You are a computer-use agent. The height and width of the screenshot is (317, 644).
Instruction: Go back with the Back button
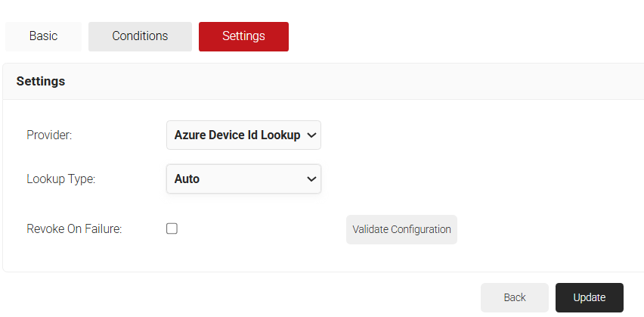pyautogui.click(x=515, y=297)
